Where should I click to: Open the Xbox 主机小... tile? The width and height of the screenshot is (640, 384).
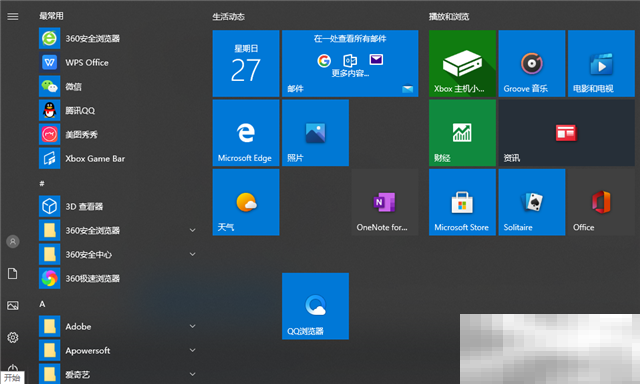tap(462, 63)
